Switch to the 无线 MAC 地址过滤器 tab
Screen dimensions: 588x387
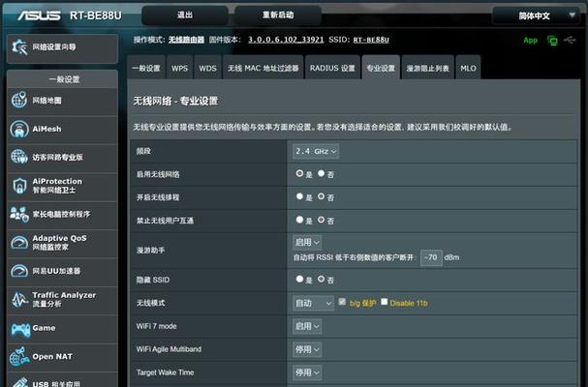263,68
